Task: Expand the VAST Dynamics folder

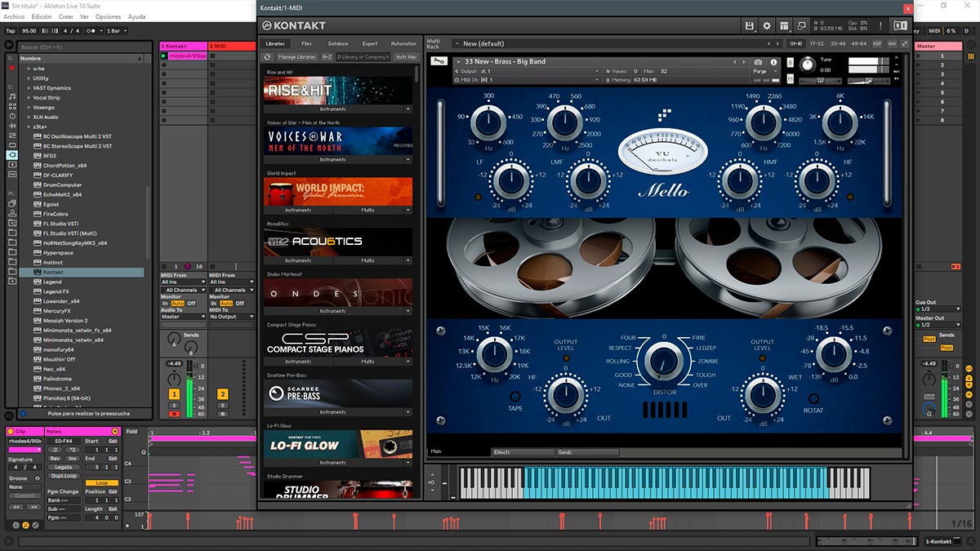Action: 29,88
